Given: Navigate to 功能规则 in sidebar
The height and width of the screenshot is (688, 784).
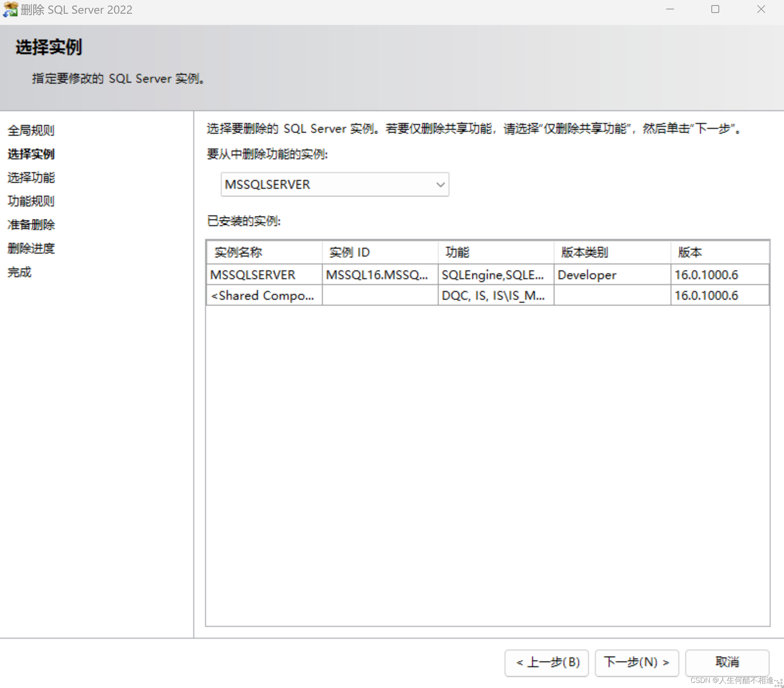Looking at the screenshot, I should tap(31, 201).
